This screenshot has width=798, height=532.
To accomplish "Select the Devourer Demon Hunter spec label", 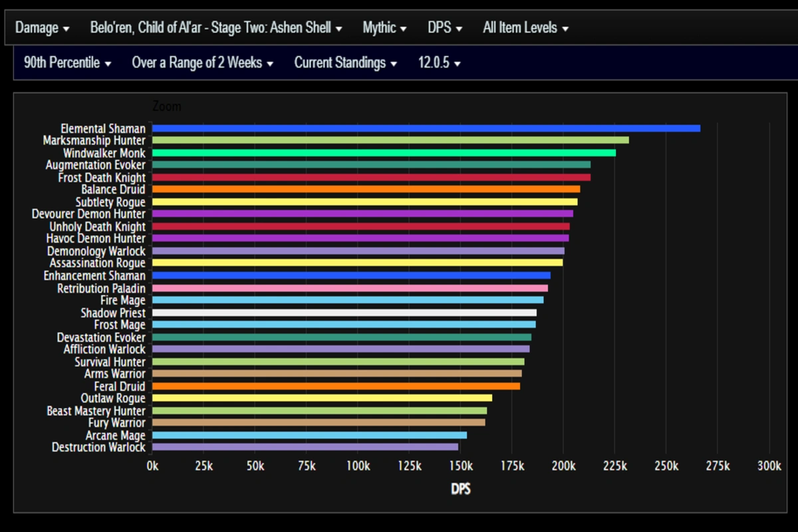I will (88, 214).
